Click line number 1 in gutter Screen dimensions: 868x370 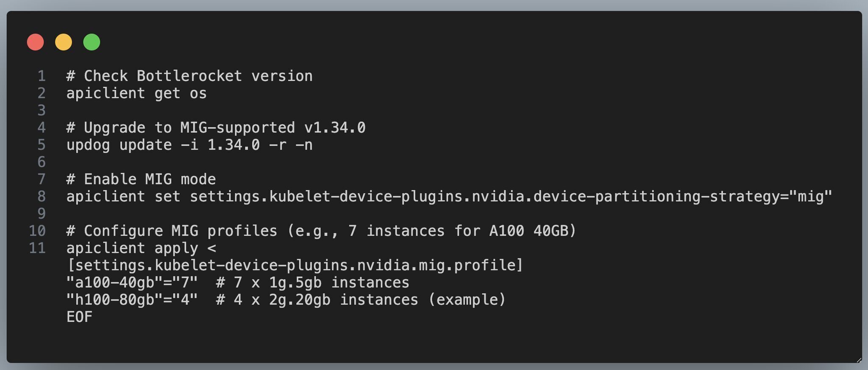click(x=42, y=76)
